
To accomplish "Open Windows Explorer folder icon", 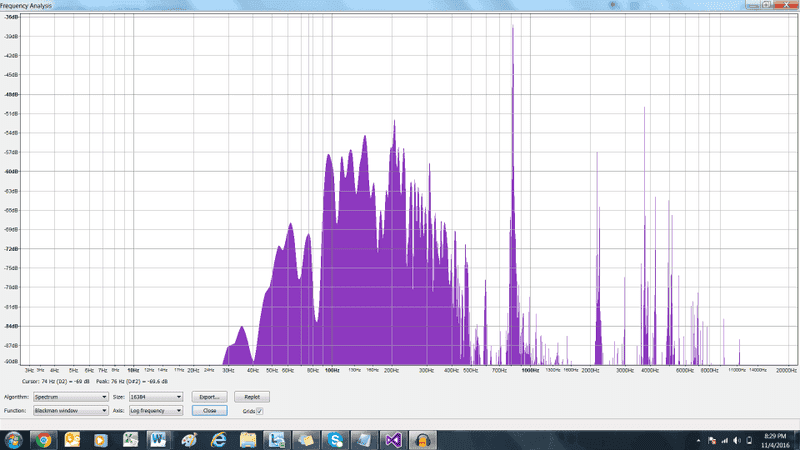I will [x=247, y=439].
